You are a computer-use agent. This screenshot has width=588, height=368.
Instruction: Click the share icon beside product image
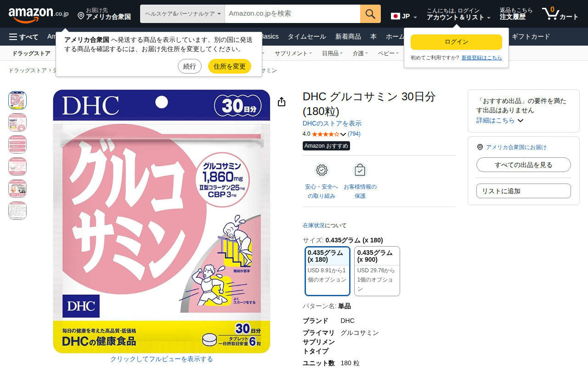click(x=282, y=102)
